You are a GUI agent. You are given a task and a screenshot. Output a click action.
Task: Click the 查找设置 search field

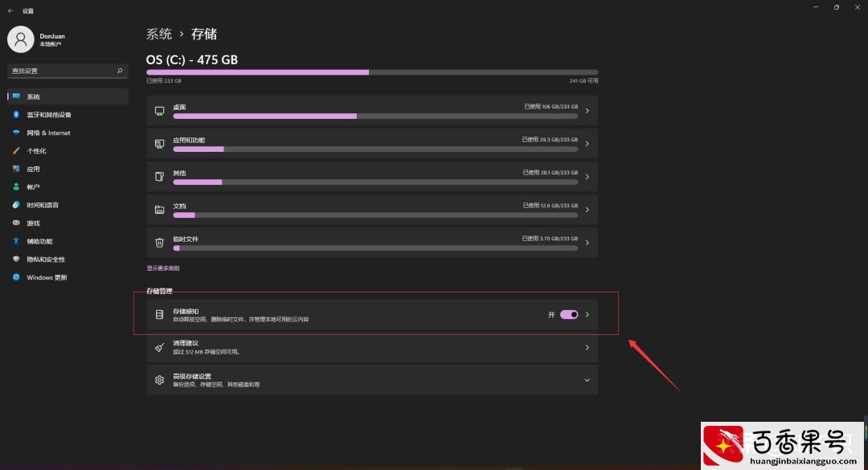click(68, 71)
